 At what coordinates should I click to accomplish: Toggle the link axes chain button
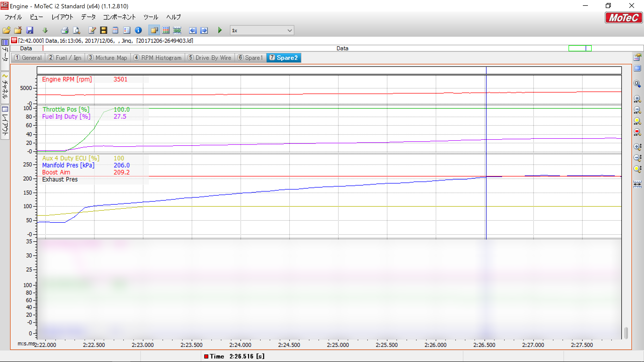tap(177, 30)
